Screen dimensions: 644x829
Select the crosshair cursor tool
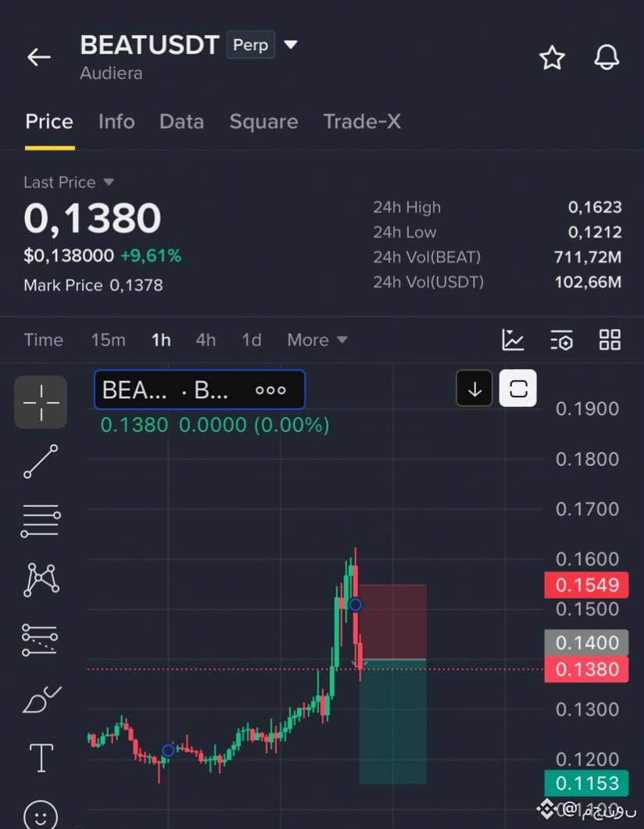41,402
